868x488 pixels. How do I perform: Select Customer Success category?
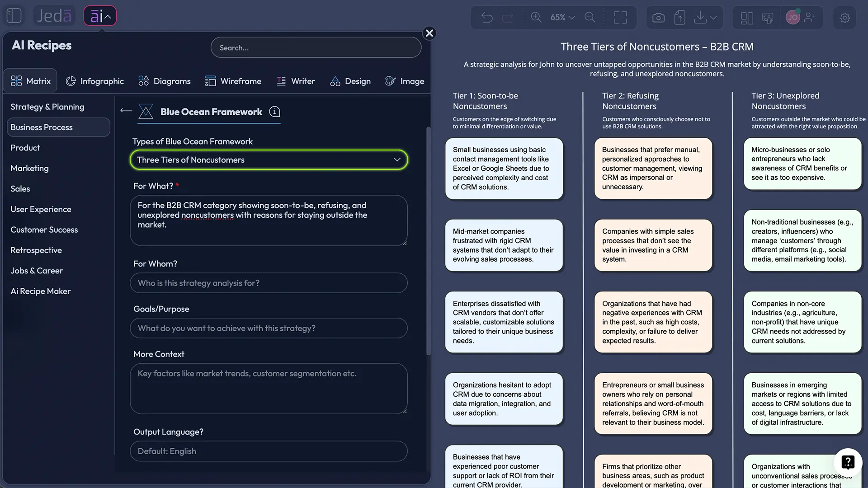click(x=44, y=230)
